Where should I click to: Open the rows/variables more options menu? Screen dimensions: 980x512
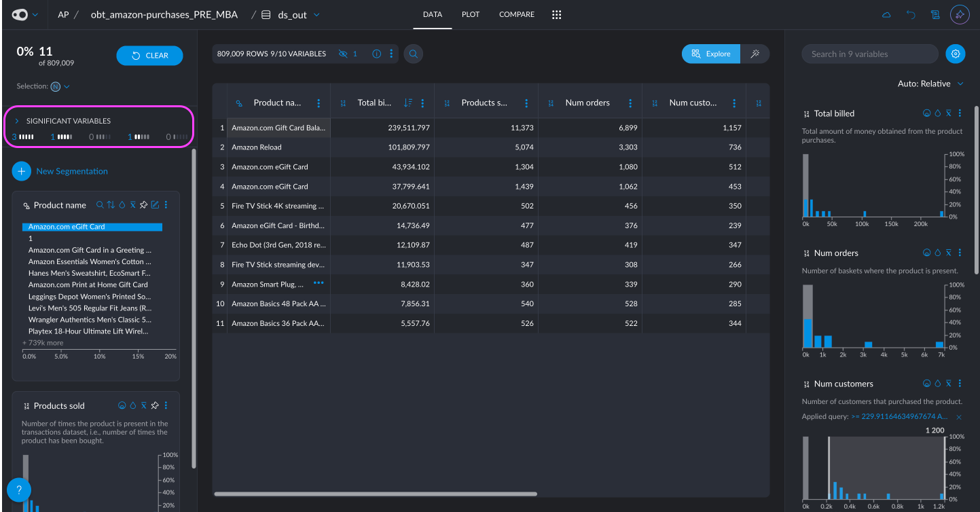pos(391,54)
